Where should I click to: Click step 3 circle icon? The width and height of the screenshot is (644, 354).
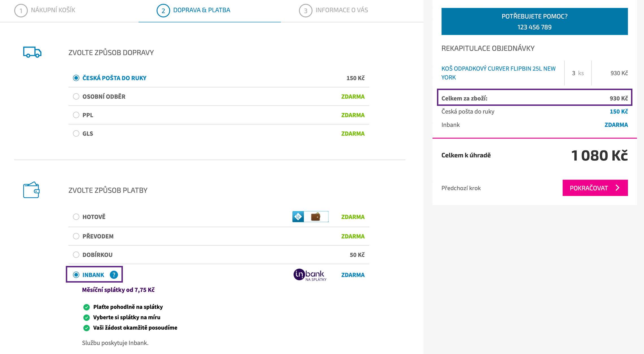click(x=305, y=11)
